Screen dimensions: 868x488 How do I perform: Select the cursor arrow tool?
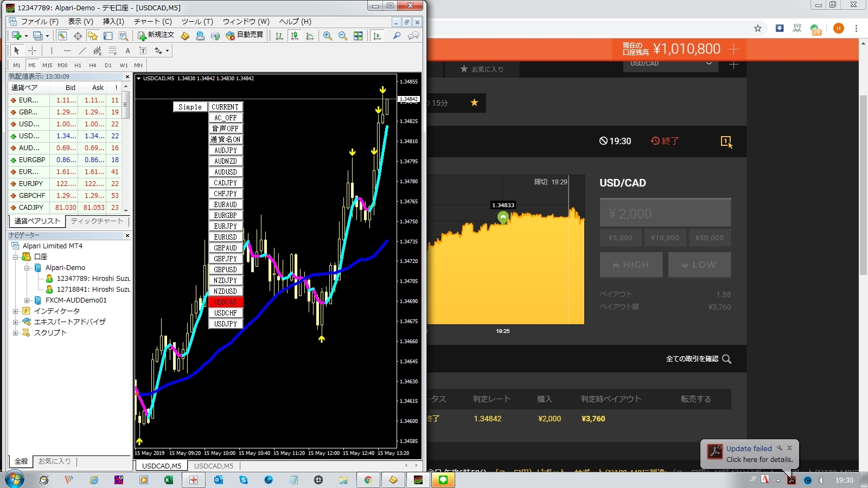point(16,50)
